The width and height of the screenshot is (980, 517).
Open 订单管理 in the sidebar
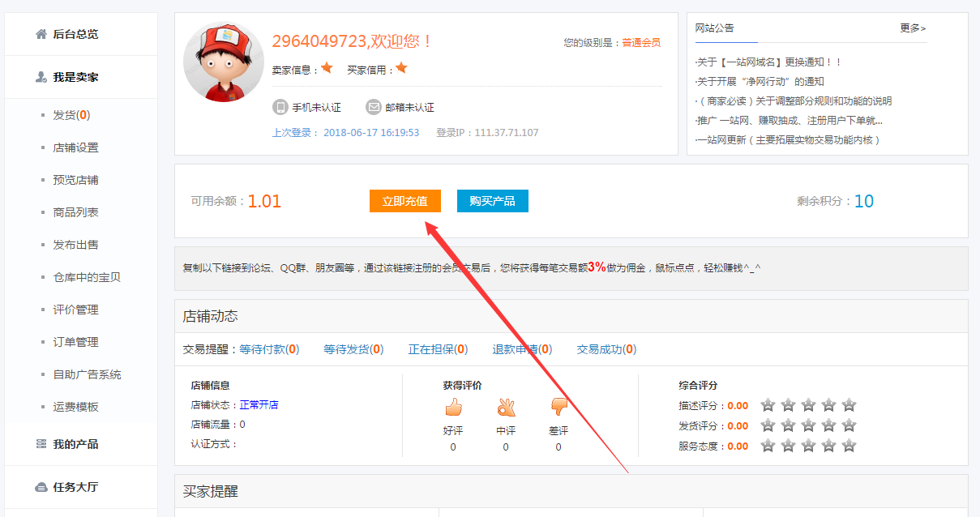click(75, 342)
